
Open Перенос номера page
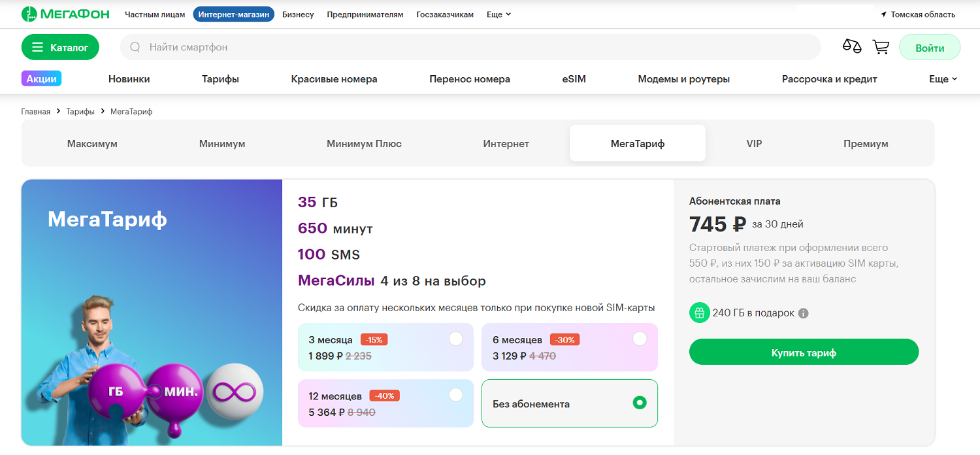[470, 79]
